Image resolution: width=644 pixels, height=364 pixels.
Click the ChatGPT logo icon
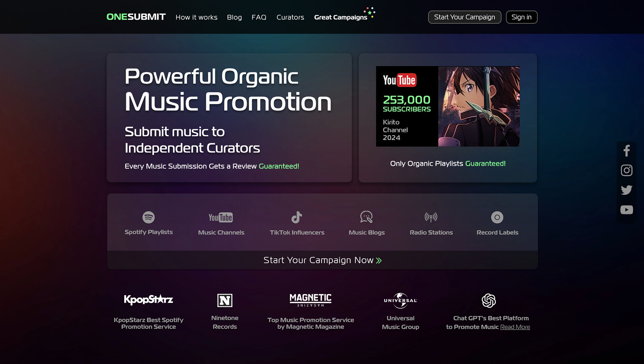click(488, 300)
